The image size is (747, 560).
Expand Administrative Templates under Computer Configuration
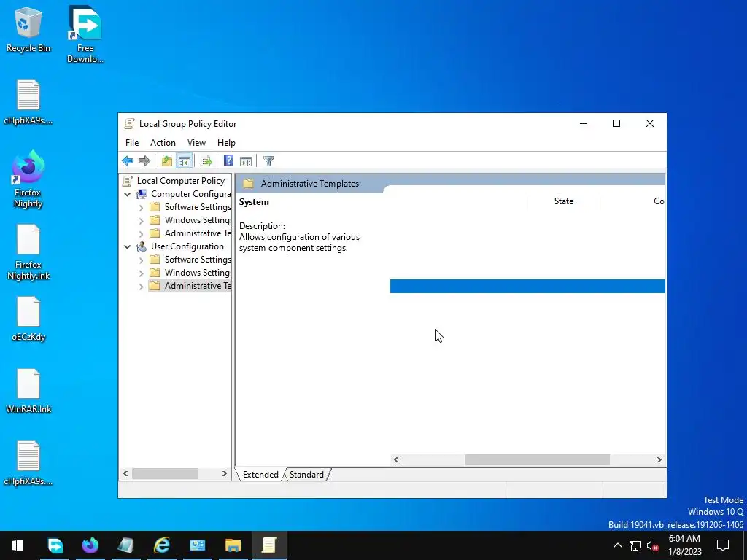pyautogui.click(x=141, y=234)
